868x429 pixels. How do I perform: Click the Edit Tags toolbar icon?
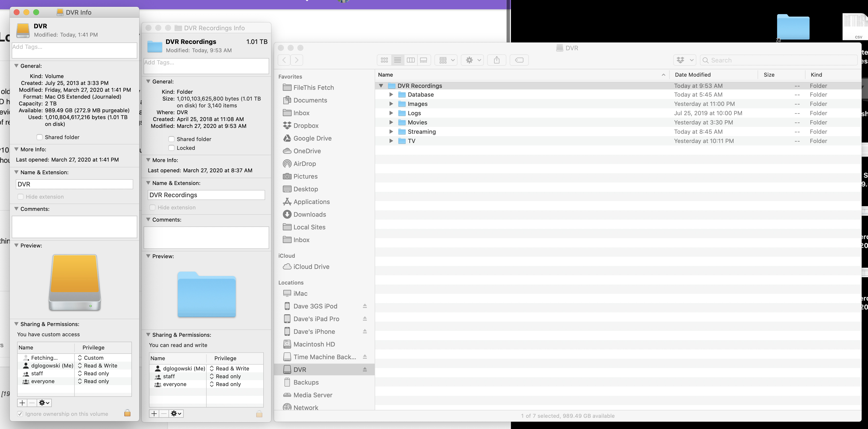tap(519, 60)
